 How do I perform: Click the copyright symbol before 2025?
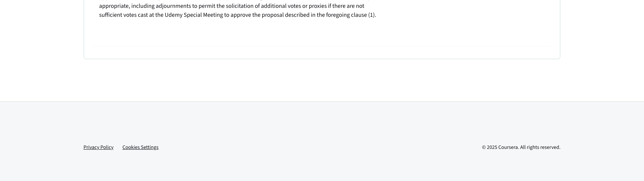484,147
